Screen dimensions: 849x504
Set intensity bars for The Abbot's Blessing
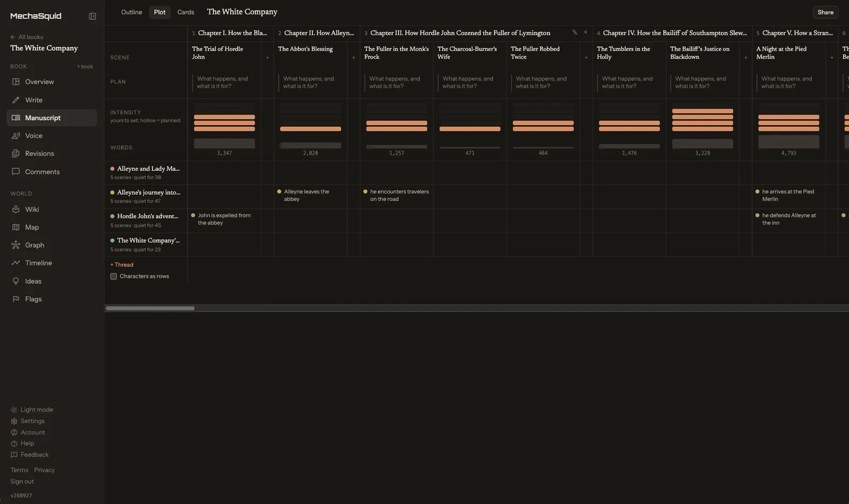pyautogui.click(x=310, y=117)
